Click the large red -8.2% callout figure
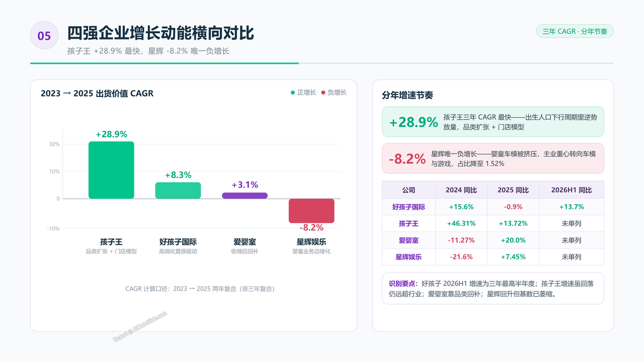Screen dimensions: 644x362 pyautogui.click(x=408, y=159)
